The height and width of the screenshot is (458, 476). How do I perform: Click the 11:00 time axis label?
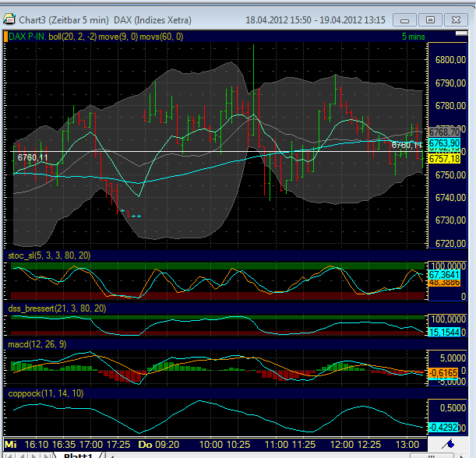point(277,445)
